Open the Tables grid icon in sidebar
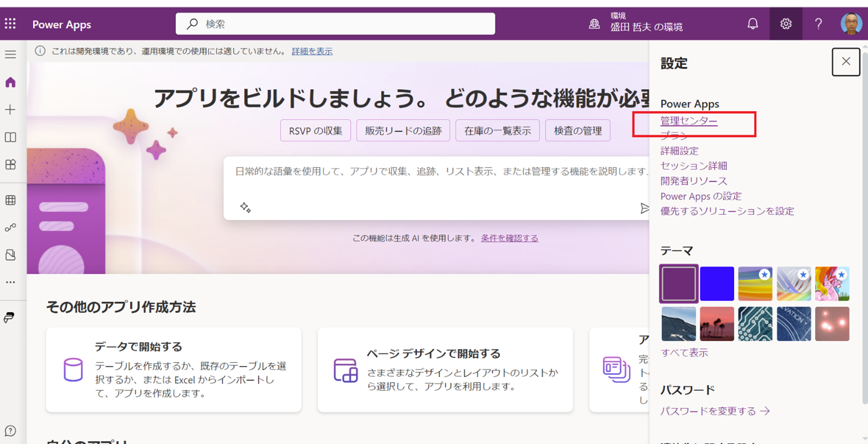 pyautogui.click(x=10, y=200)
